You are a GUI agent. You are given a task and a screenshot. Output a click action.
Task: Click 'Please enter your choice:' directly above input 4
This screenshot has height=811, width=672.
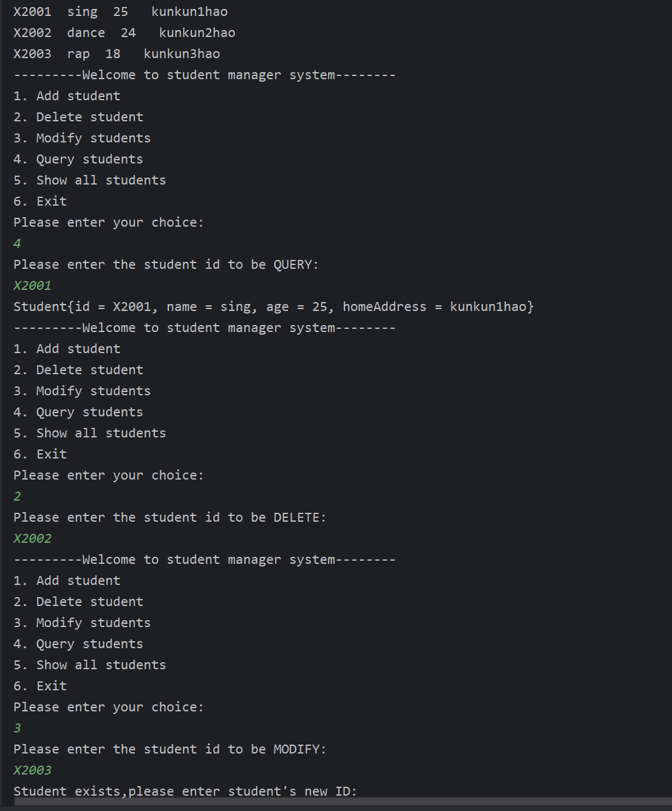point(108,222)
